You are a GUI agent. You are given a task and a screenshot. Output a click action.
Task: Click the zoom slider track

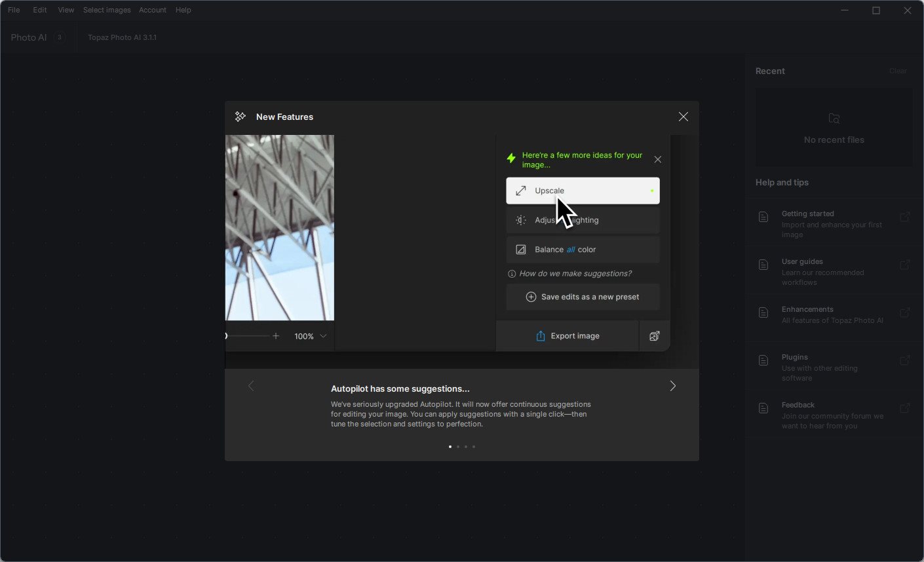pos(248,336)
